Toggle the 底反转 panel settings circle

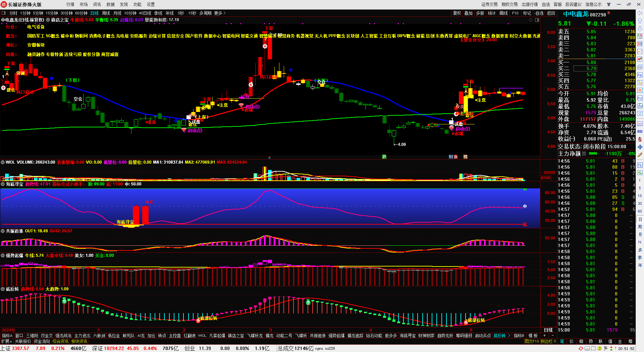3,289
